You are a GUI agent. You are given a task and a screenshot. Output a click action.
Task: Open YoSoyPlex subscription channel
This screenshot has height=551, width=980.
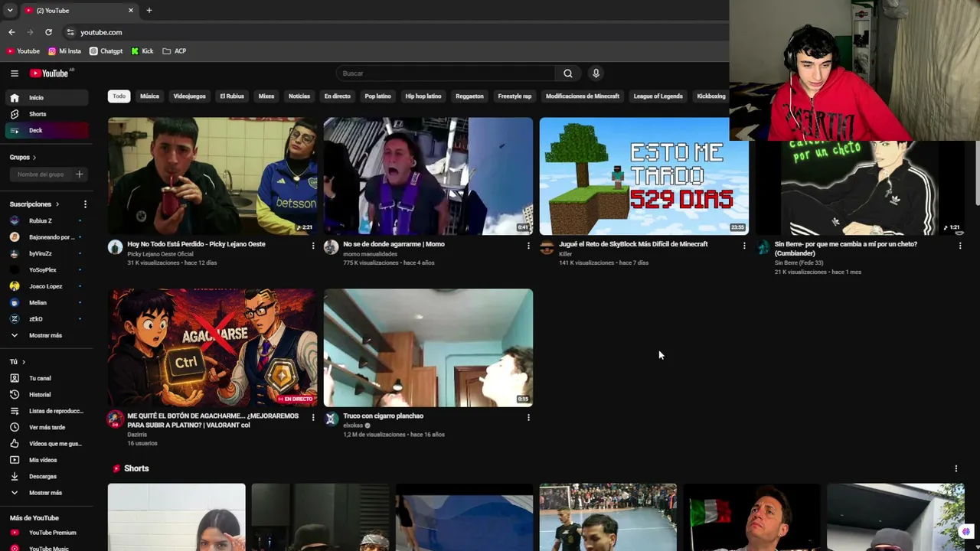(46, 270)
